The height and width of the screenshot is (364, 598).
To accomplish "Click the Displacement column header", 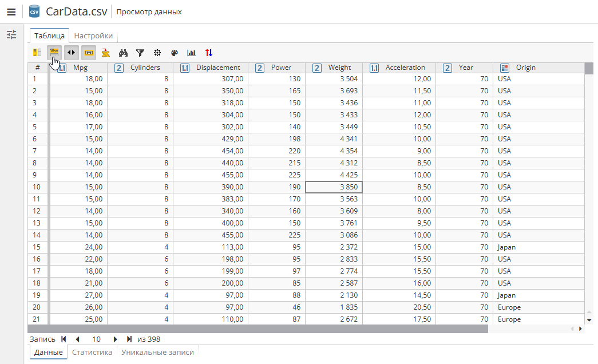I will [x=211, y=68].
